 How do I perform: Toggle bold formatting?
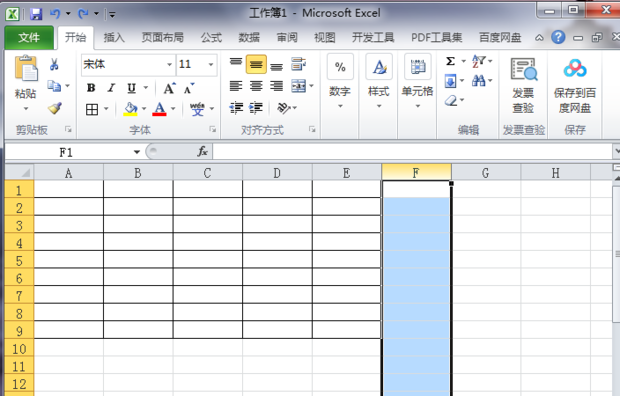(91, 88)
